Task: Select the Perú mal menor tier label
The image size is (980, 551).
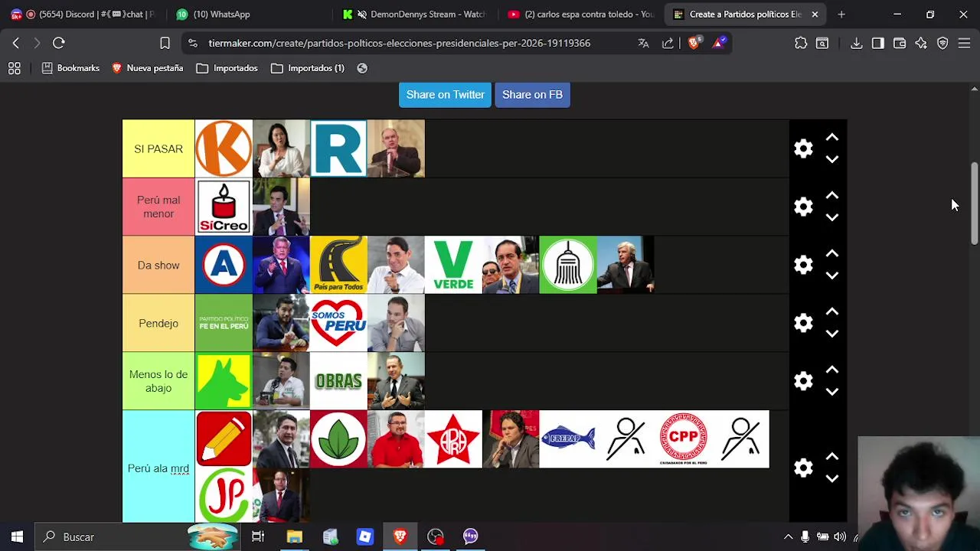Action: point(158,207)
